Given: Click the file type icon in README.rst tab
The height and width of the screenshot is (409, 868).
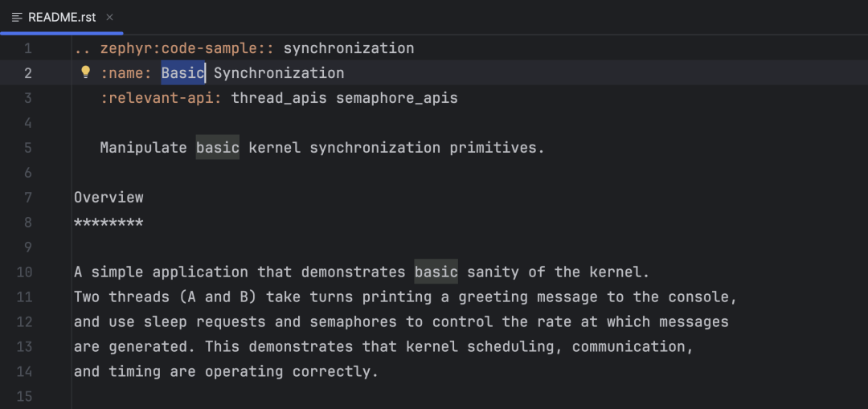Looking at the screenshot, I should (17, 17).
